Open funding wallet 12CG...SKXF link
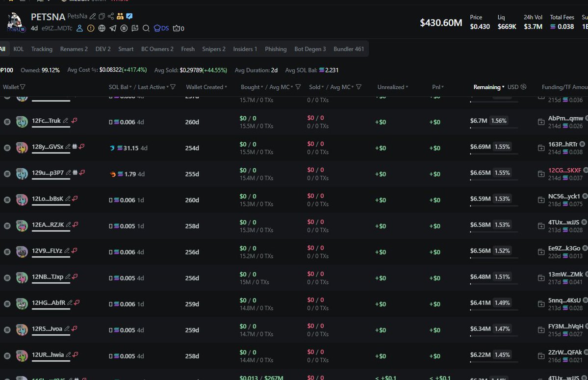Screen dimensions: 588x380 click(x=564, y=170)
